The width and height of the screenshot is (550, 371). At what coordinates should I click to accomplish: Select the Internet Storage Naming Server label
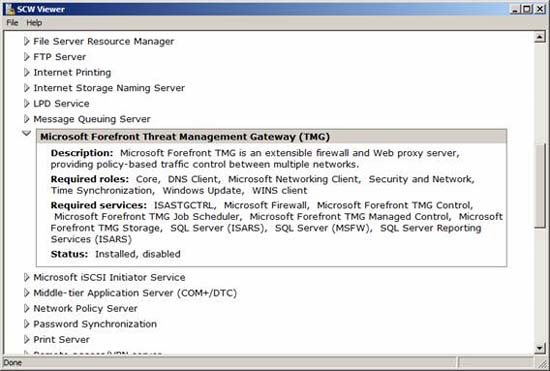(109, 88)
